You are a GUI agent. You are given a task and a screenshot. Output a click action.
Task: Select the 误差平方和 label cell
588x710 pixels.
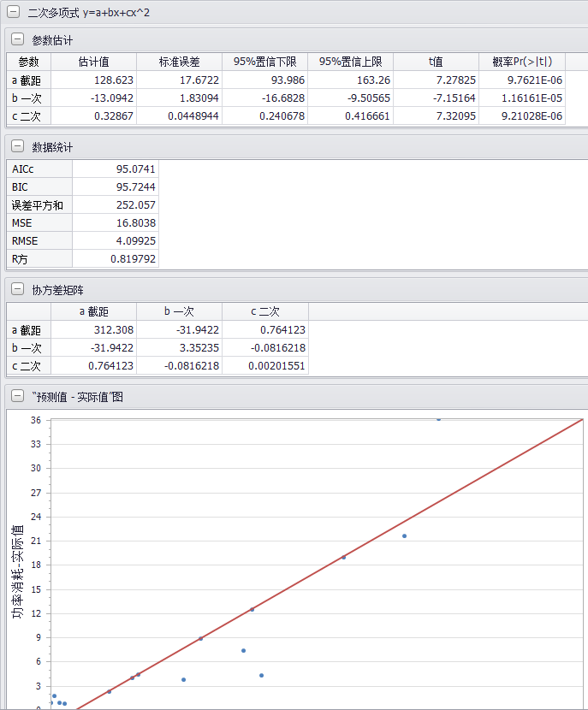point(39,205)
